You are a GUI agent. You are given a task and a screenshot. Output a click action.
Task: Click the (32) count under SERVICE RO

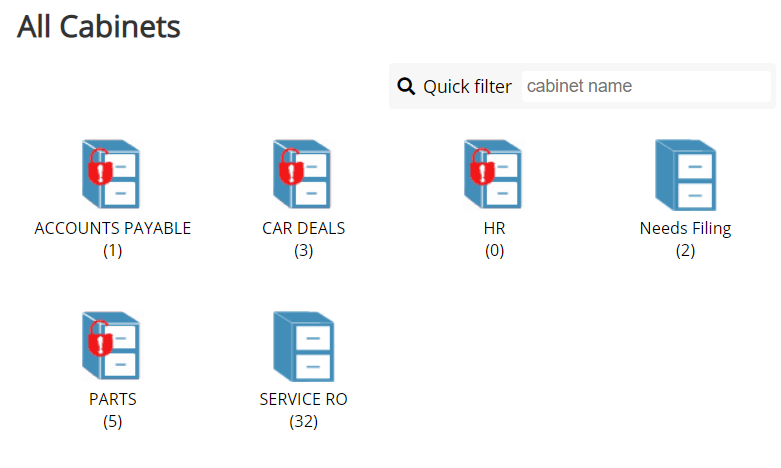point(303,422)
